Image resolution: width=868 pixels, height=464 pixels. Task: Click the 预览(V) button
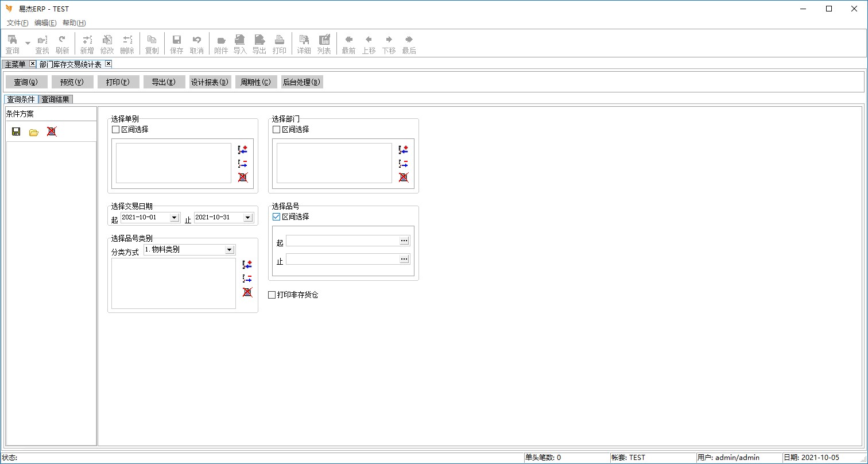pyautogui.click(x=72, y=82)
